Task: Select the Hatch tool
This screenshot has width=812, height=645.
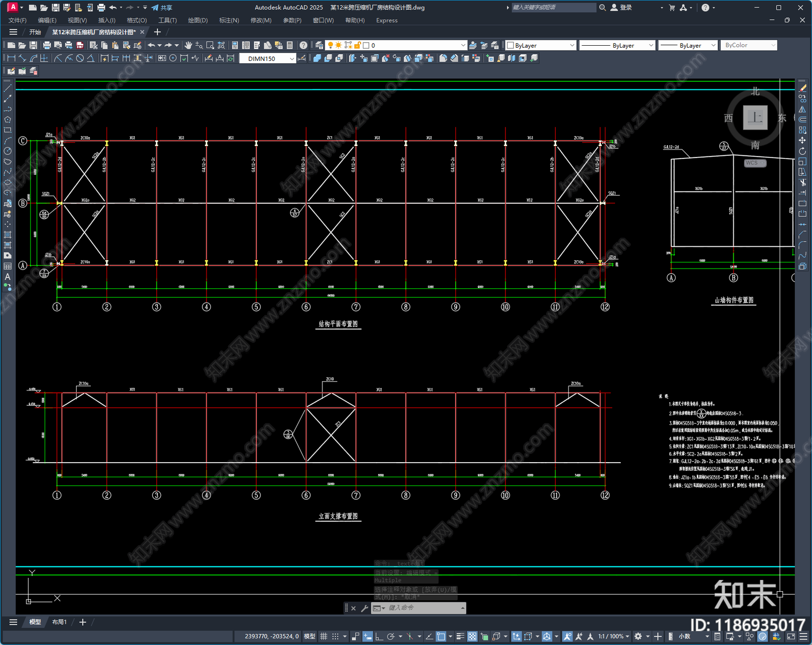Action: [x=8, y=235]
